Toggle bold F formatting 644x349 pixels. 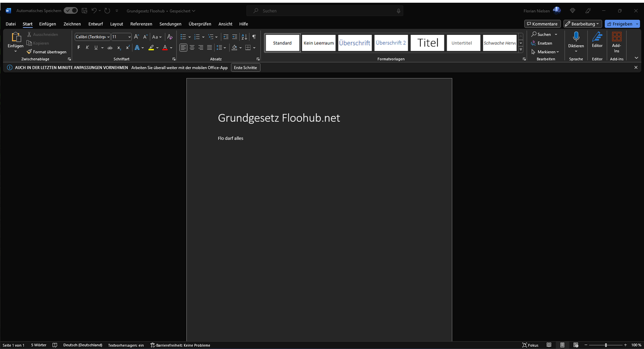coord(78,47)
